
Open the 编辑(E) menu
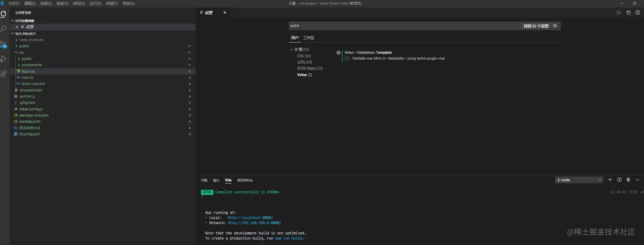30,3
